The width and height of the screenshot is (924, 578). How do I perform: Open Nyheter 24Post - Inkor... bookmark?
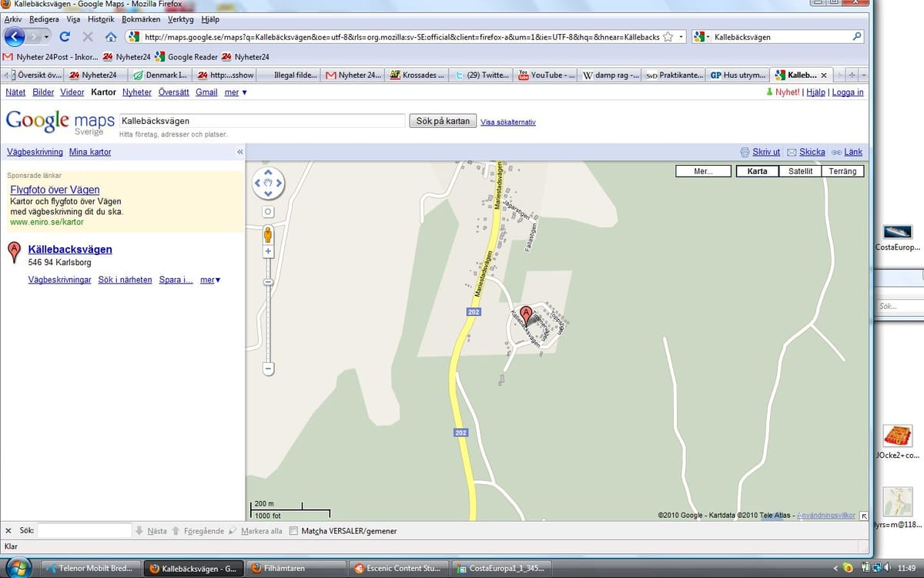coord(50,57)
